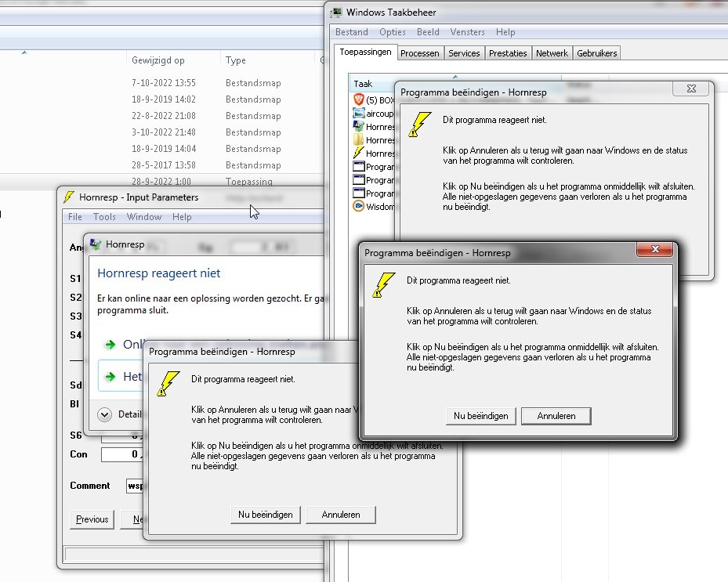This screenshot has height=582, width=728.
Task: Expand Details chevron in Hornresp reageert niet dialog
Action: (104, 414)
